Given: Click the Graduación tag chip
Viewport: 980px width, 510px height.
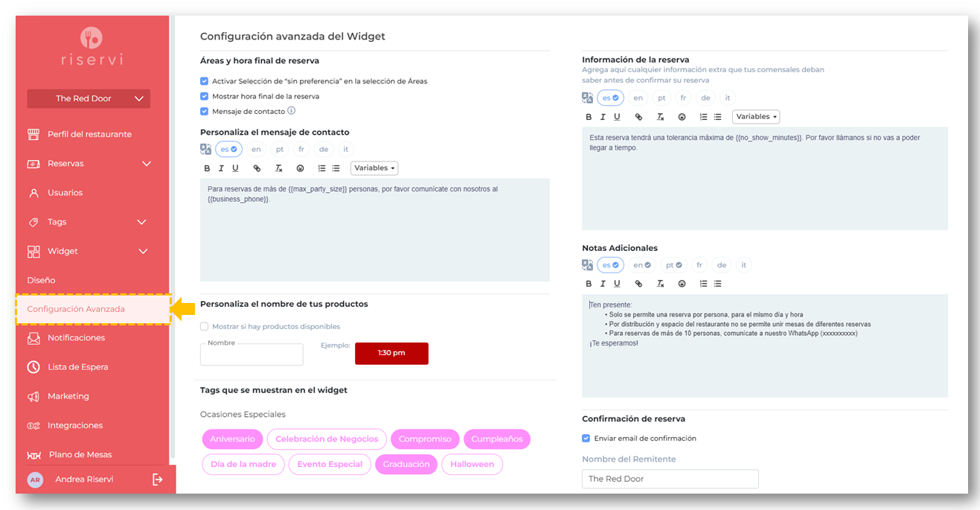Looking at the screenshot, I should 406,465.
